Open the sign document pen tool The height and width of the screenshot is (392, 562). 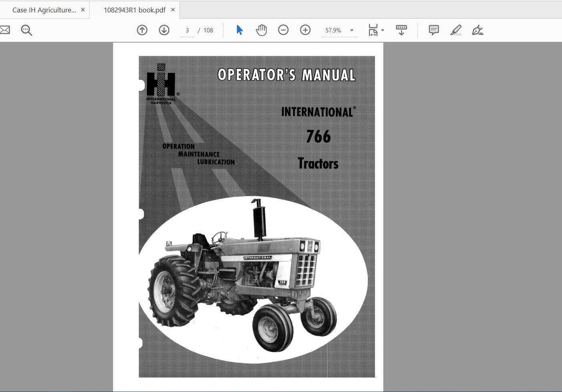(478, 30)
